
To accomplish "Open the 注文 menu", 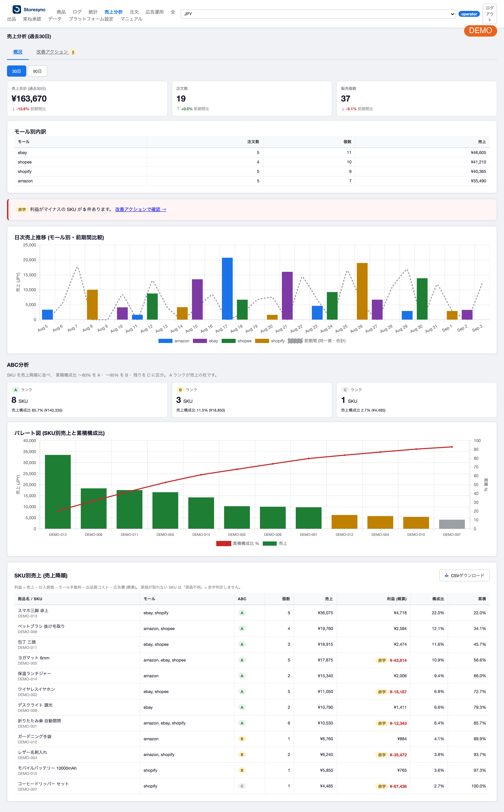I will pos(134,12).
